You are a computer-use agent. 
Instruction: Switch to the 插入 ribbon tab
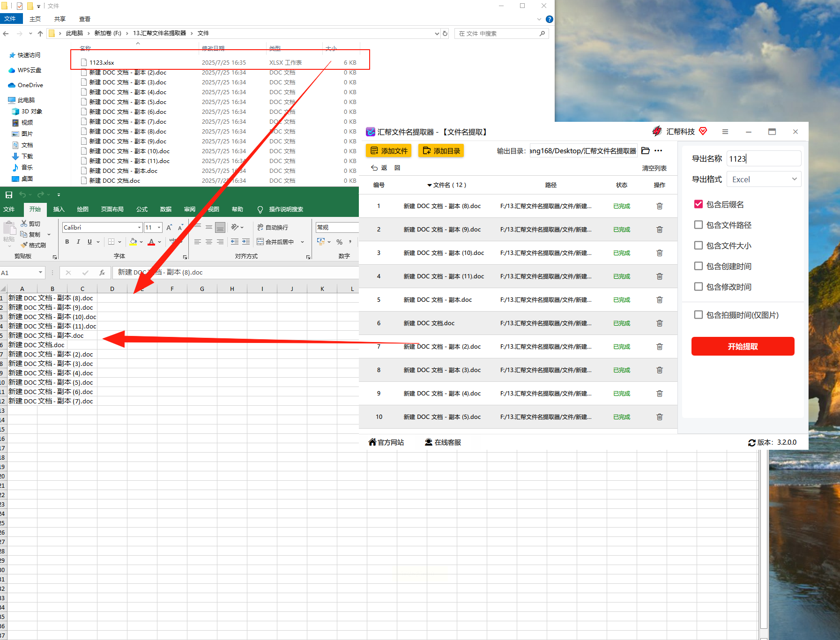click(x=59, y=209)
